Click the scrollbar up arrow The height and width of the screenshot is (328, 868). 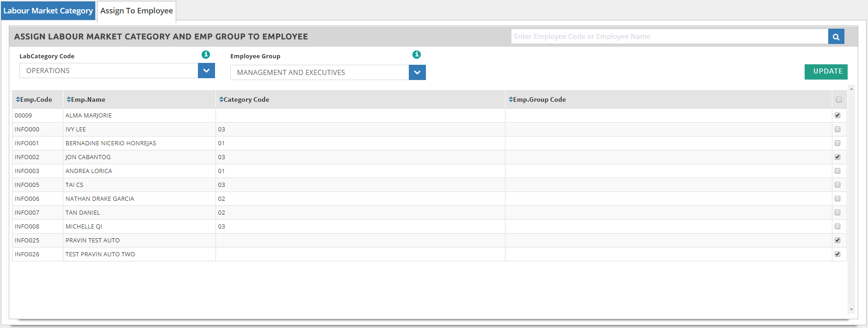pos(851,89)
